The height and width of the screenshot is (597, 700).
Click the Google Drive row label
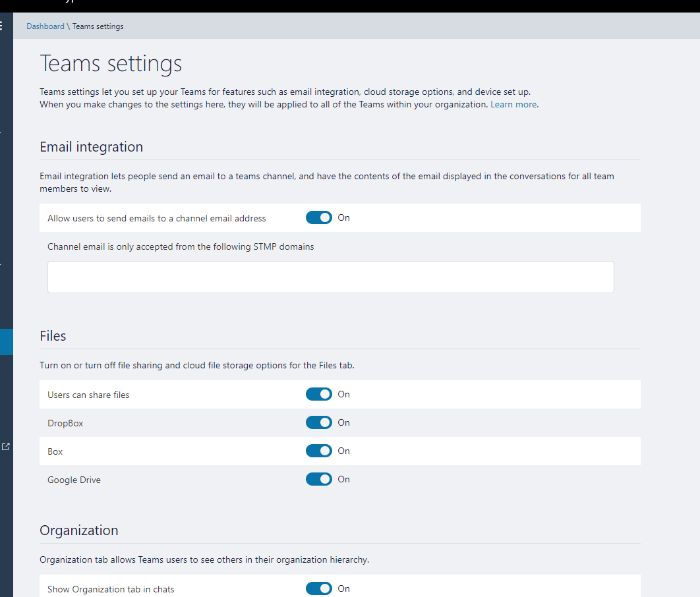coord(74,480)
